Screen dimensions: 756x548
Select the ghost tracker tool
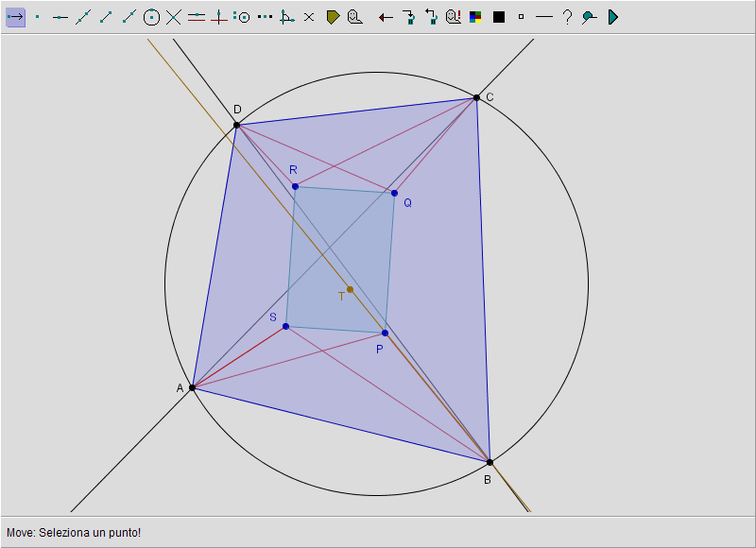pyautogui.click(x=355, y=17)
